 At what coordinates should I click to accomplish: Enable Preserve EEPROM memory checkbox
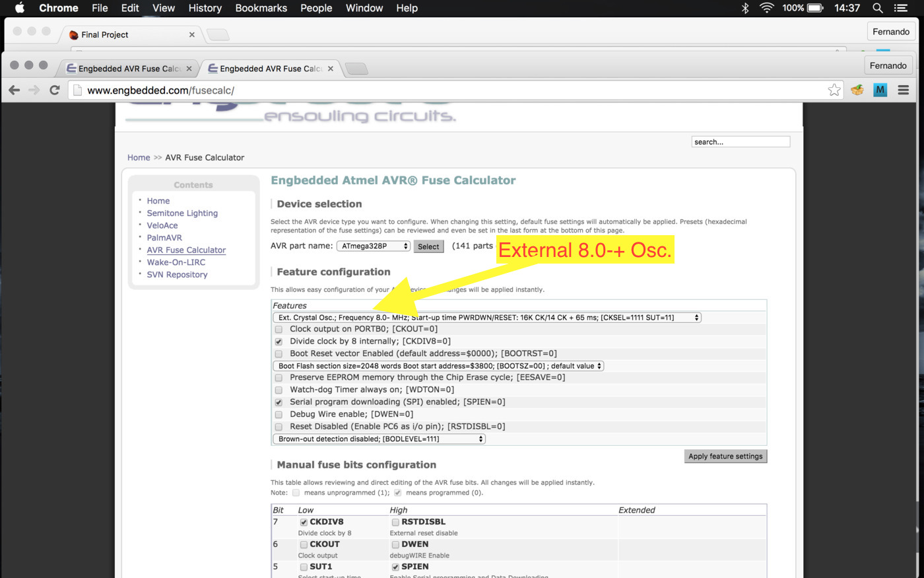pyautogui.click(x=279, y=378)
